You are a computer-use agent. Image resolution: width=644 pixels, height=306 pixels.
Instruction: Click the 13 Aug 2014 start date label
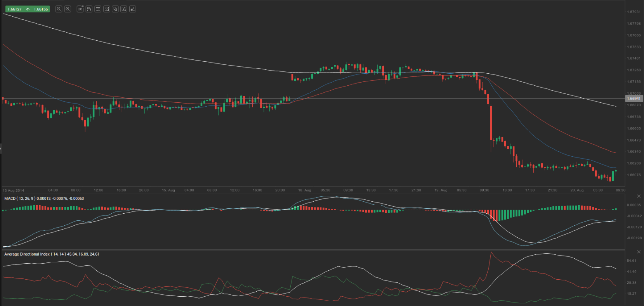pyautogui.click(x=13, y=190)
